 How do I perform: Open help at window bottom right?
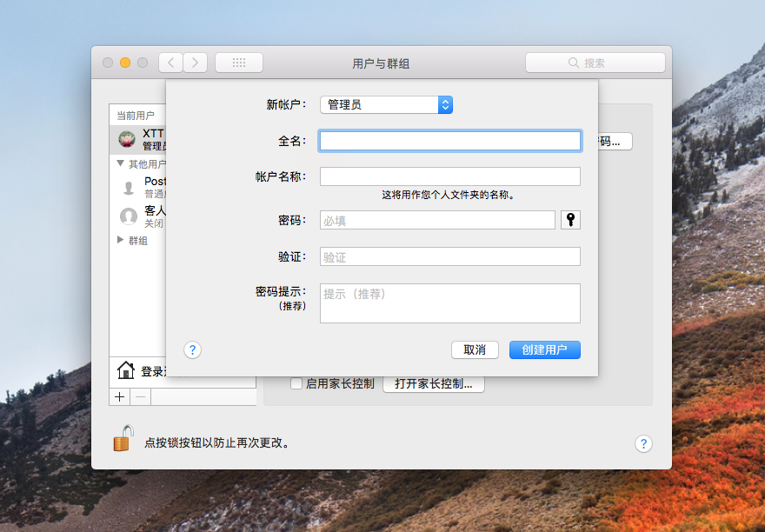(643, 443)
